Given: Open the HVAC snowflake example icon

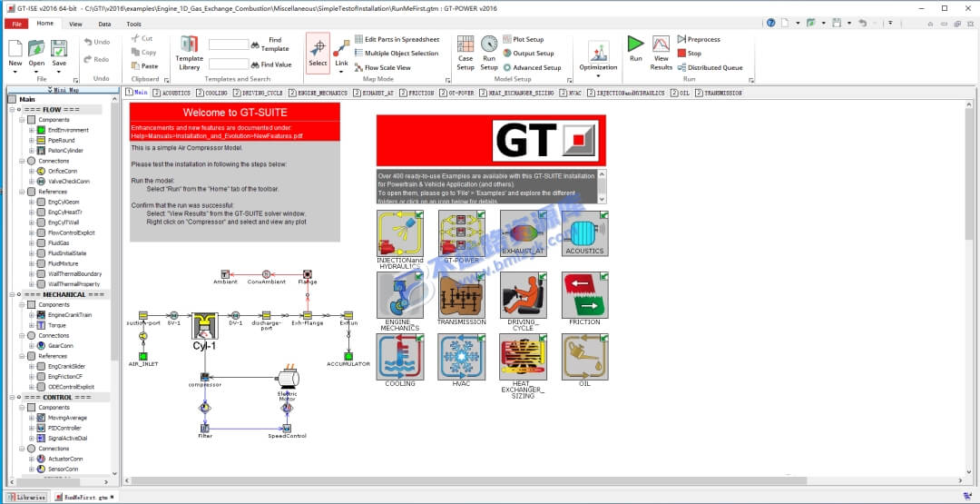Looking at the screenshot, I should (461, 356).
